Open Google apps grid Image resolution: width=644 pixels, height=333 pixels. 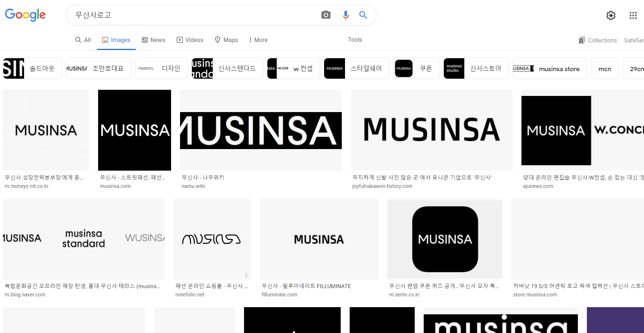click(633, 15)
